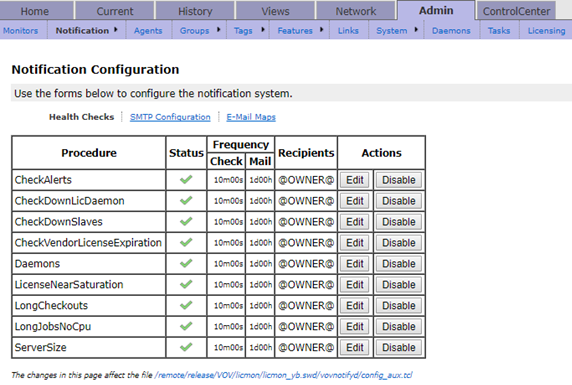Screen dimensions: 572x385
Task: Disable the ServerSize procedure
Action: [399, 347]
